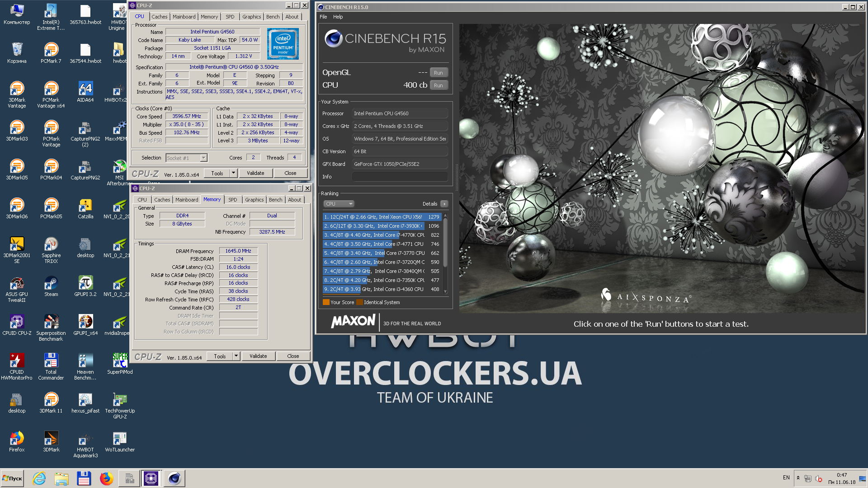Launch the CPUID CPU-Z desktop shortcut
Image resolution: width=868 pixels, height=488 pixels.
click(17, 325)
